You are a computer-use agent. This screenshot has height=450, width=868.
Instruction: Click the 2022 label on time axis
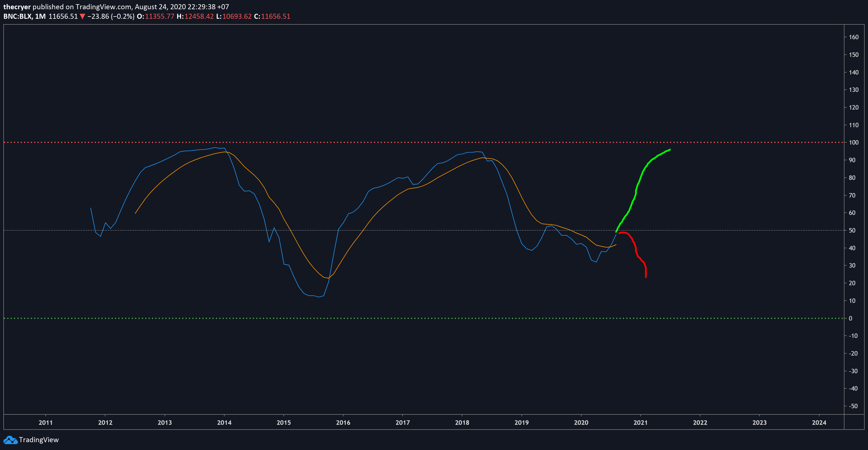point(700,422)
